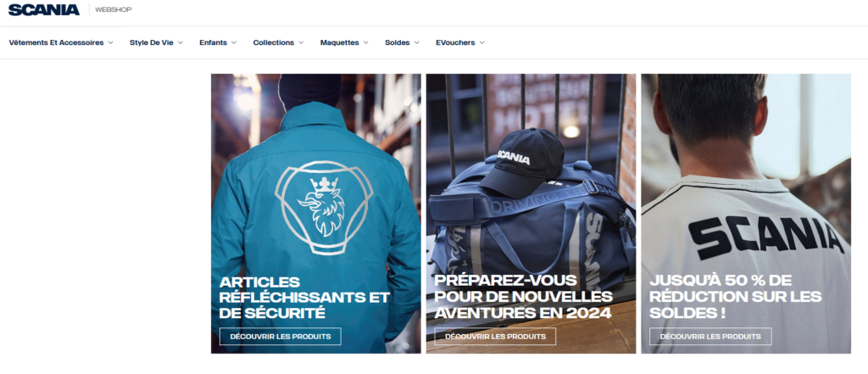The image size is (868, 374).
Task: Click Découvrir Les Produits under 2024 adventures
Action: pos(495,337)
